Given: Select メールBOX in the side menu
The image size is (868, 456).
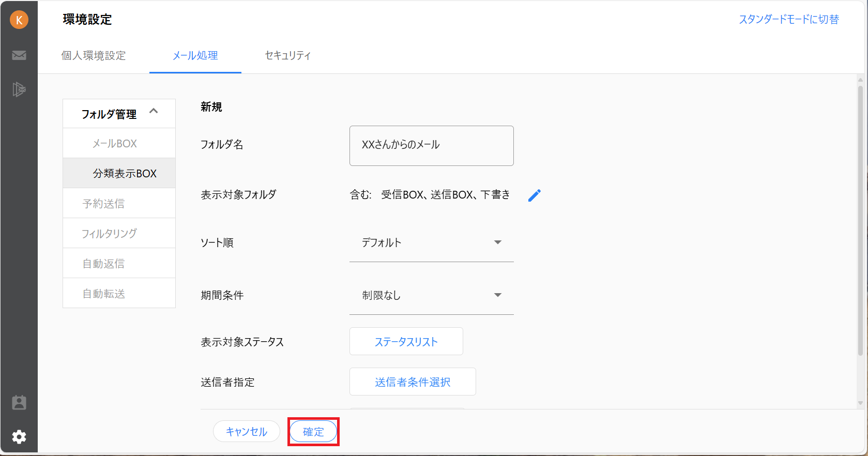Looking at the screenshot, I should tap(119, 143).
